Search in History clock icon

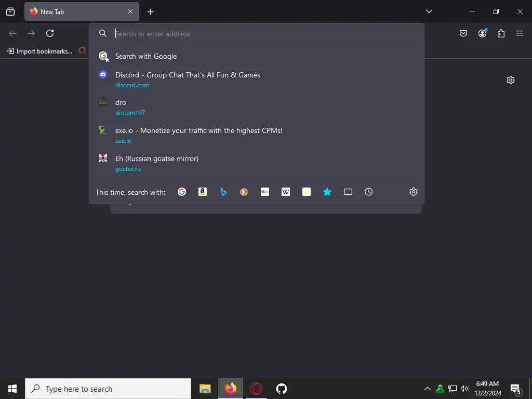[368, 192]
